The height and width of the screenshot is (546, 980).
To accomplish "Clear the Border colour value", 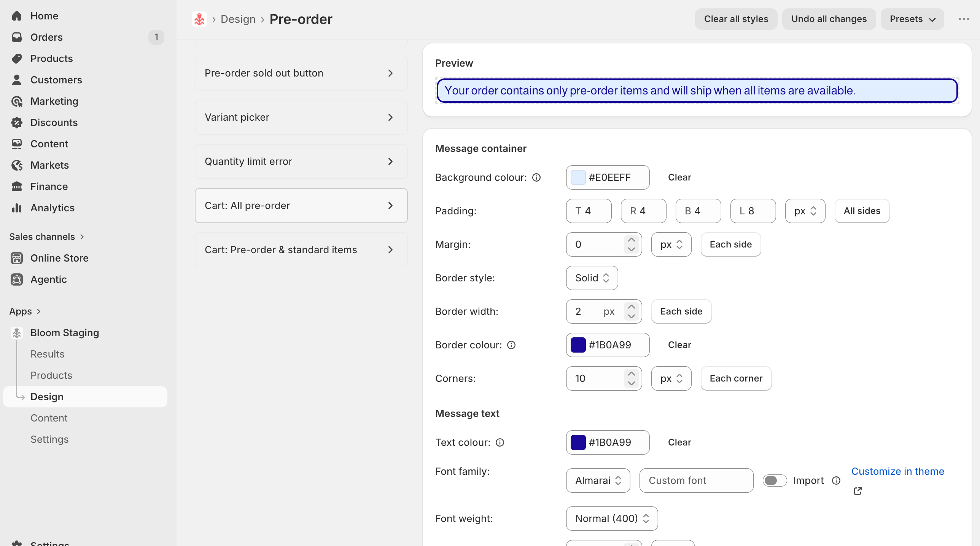I will 679,345.
